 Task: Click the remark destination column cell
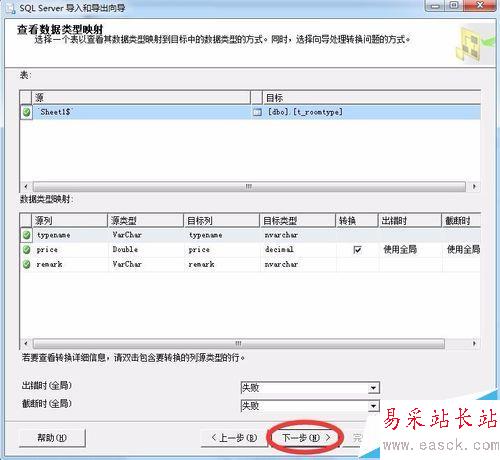click(x=222, y=264)
